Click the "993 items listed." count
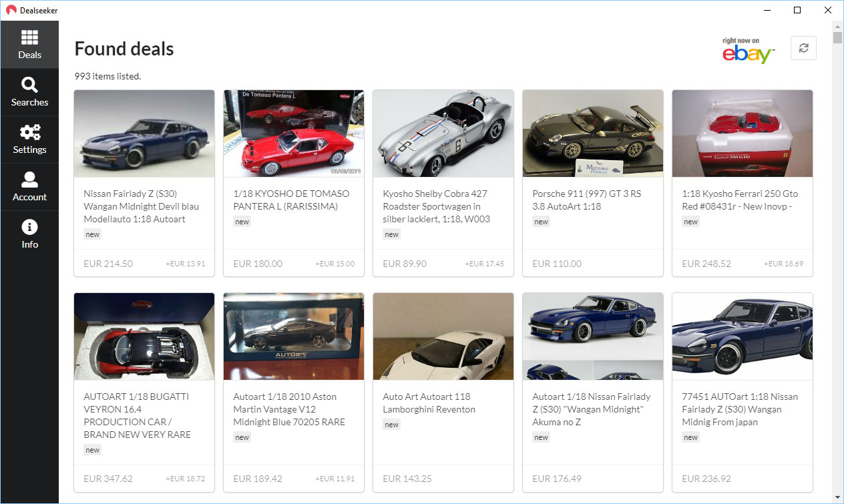Viewport: 844px width, 504px height. pyautogui.click(x=108, y=76)
